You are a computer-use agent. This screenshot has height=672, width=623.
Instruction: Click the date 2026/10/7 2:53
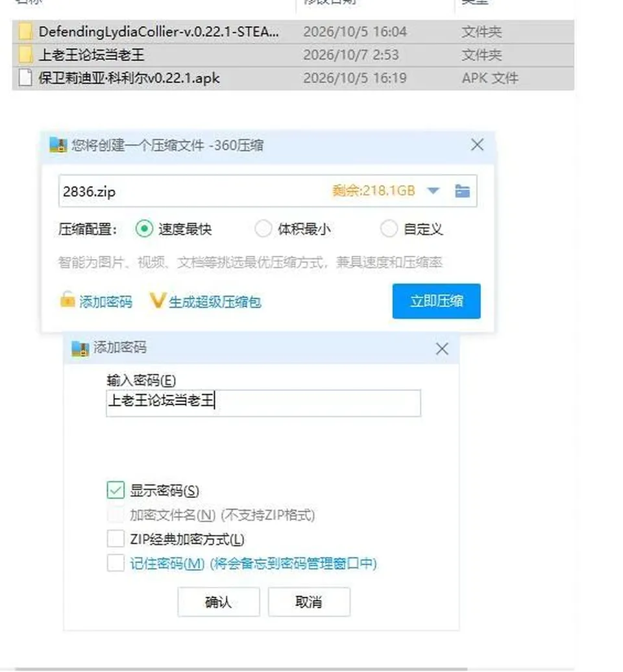tap(351, 55)
